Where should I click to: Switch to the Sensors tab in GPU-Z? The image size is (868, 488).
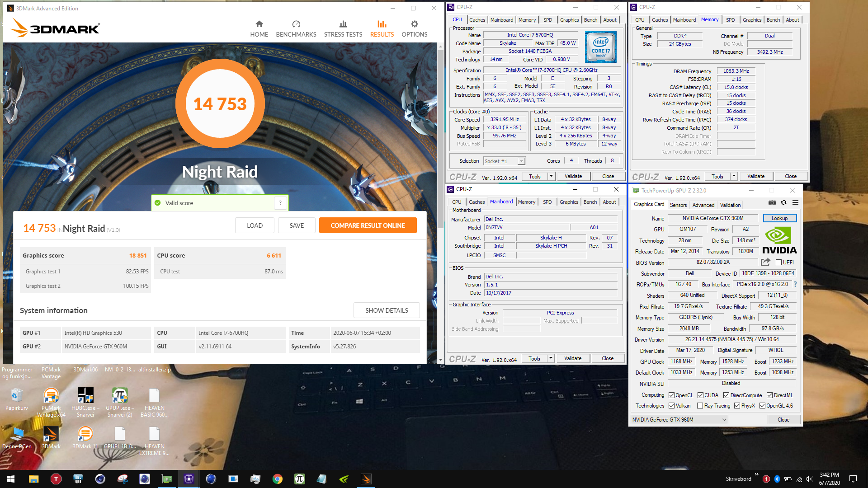(x=678, y=205)
